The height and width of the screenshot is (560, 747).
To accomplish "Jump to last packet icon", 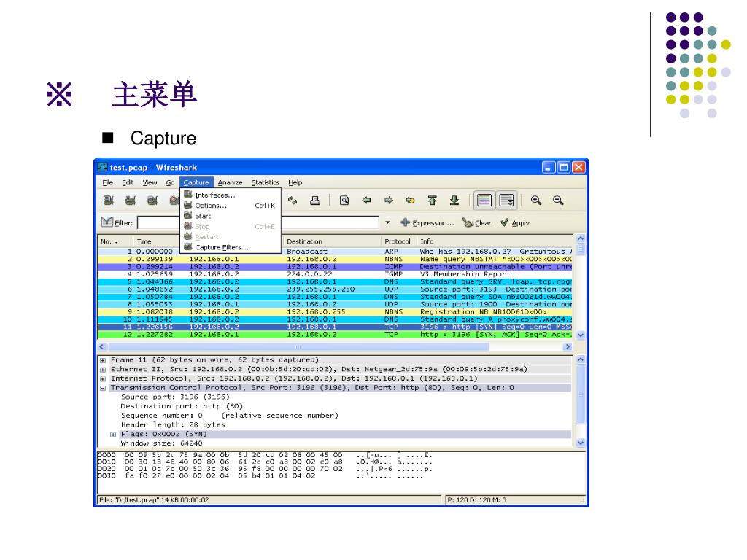I will click(454, 201).
